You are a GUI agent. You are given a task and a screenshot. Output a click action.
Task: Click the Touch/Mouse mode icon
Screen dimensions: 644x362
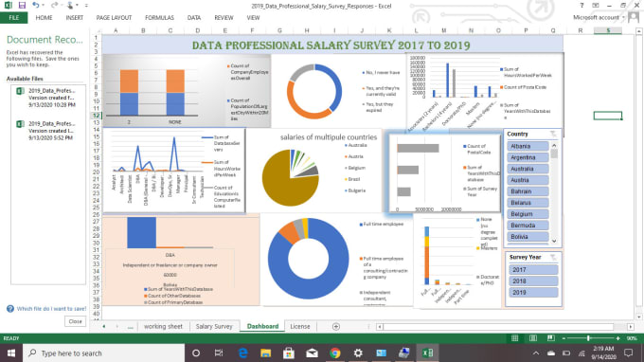coord(70,6)
